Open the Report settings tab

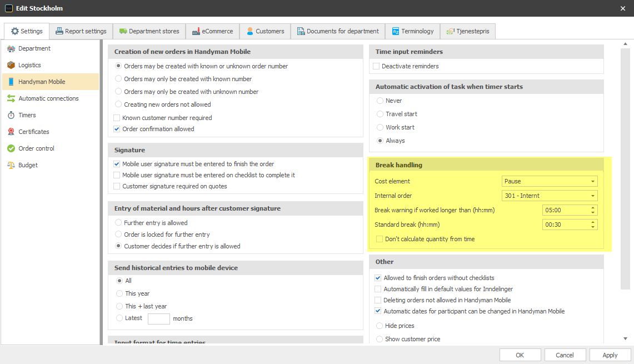click(81, 31)
